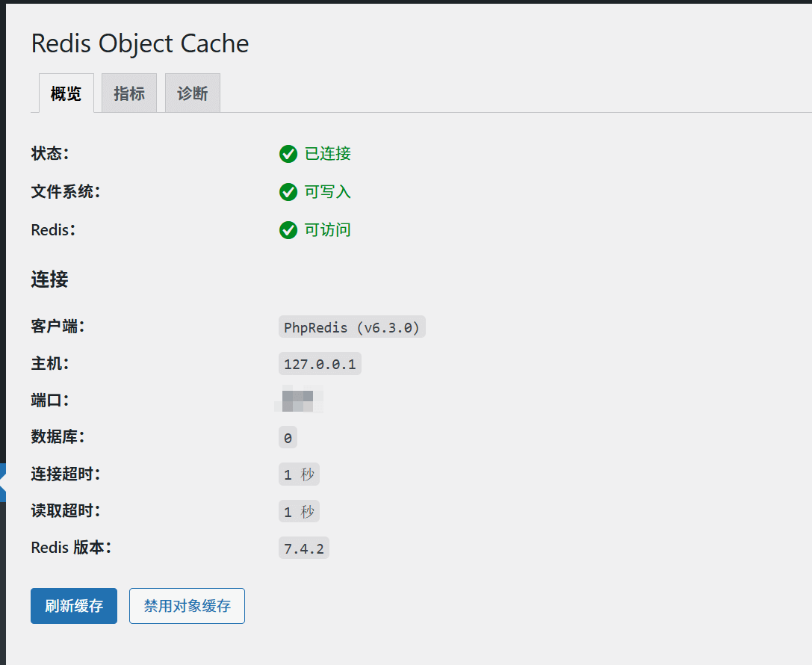Click the database value 0
Image resolution: width=812 pixels, height=665 pixels.
(288, 438)
